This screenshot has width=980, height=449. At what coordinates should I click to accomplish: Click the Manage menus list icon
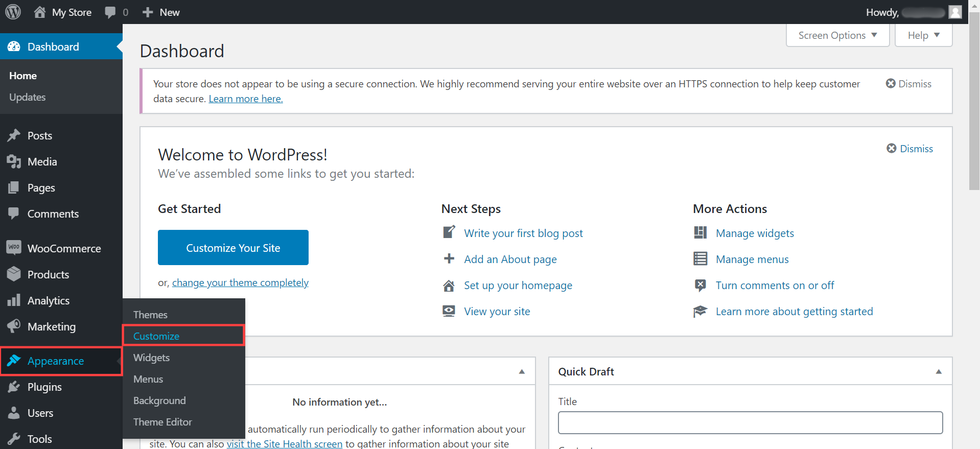point(700,258)
